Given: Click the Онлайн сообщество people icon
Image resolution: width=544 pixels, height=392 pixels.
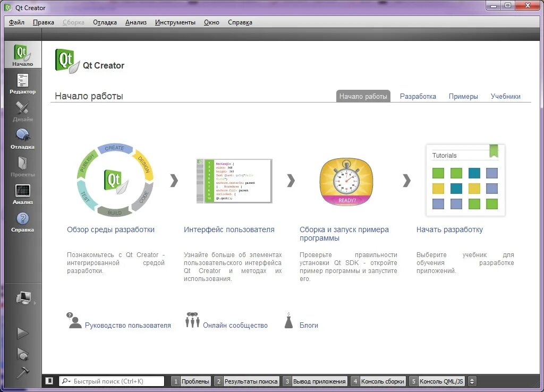Looking at the screenshot, I should (x=192, y=320).
